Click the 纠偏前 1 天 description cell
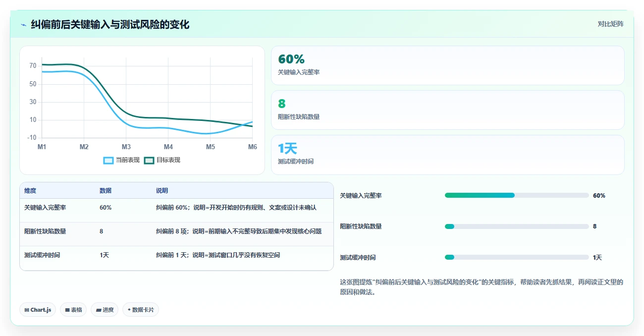644x336 pixels. (x=218, y=255)
